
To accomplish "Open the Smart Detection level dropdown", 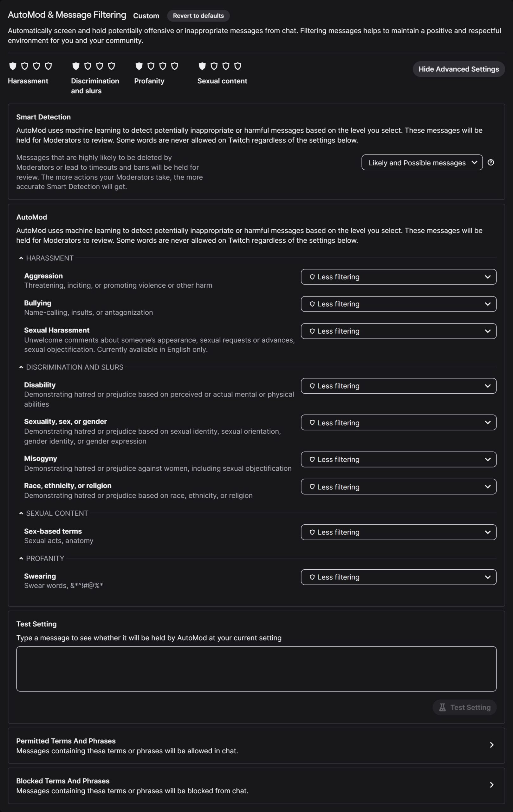I will pyautogui.click(x=422, y=162).
